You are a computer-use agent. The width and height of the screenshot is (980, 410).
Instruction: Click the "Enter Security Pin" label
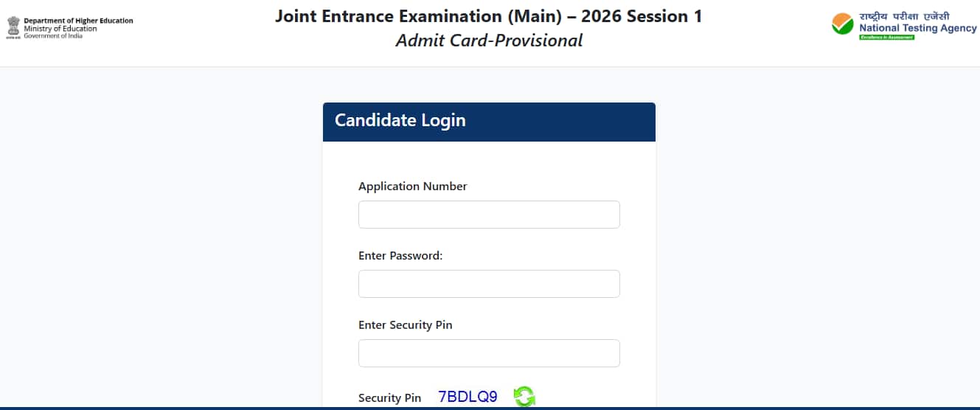[405, 325]
